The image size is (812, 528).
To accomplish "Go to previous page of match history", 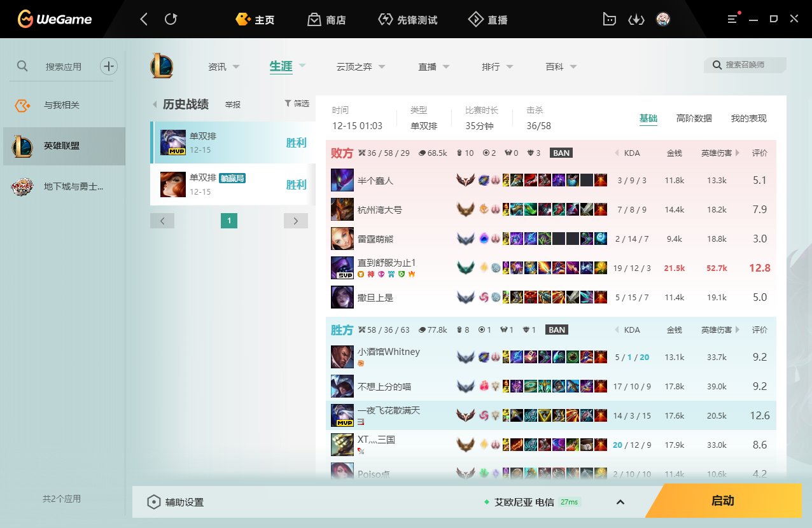I will click(x=162, y=221).
